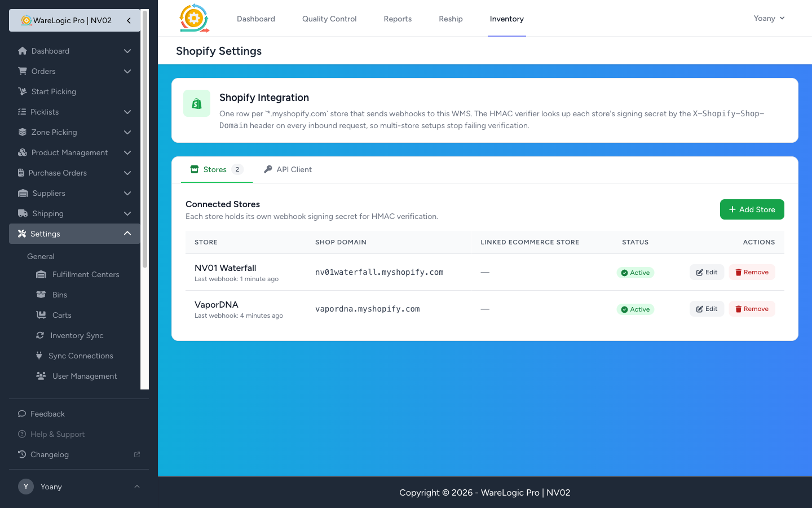
Task: Click the Carts icon in Settings submenu
Action: pos(41,315)
